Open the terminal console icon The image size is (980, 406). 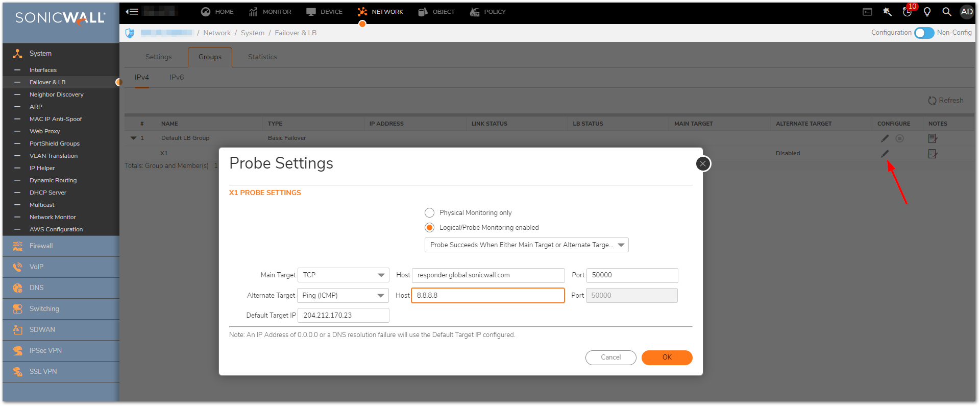(x=867, y=12)
